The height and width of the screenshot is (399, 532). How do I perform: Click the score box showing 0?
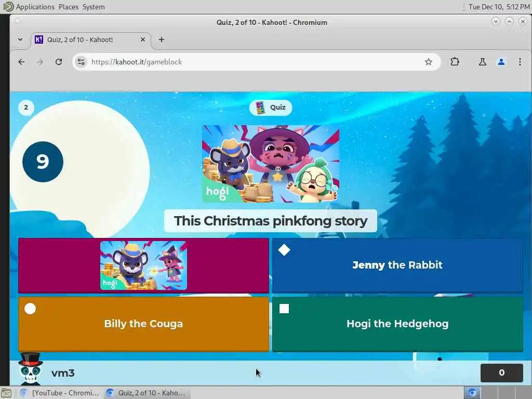[x=501, y=373]
